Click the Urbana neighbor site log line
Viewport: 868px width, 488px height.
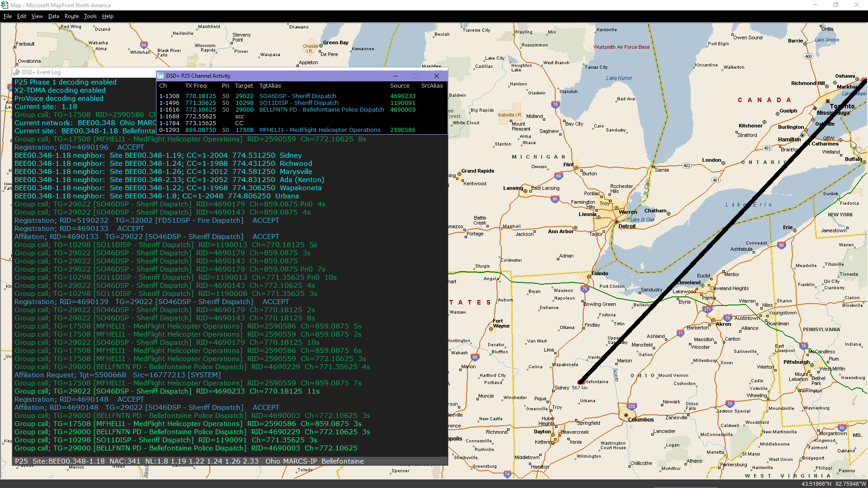point(156,196)
